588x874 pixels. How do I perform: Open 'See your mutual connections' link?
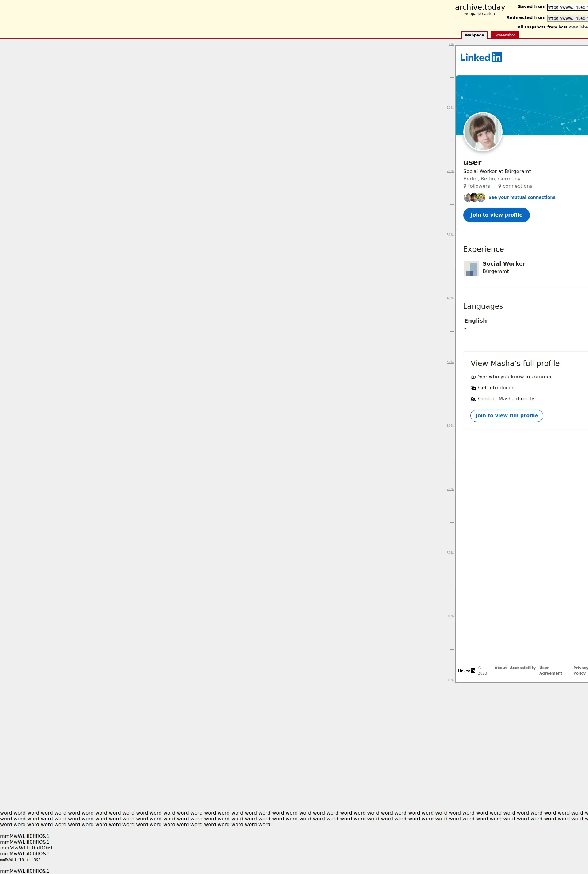point(521,197)
